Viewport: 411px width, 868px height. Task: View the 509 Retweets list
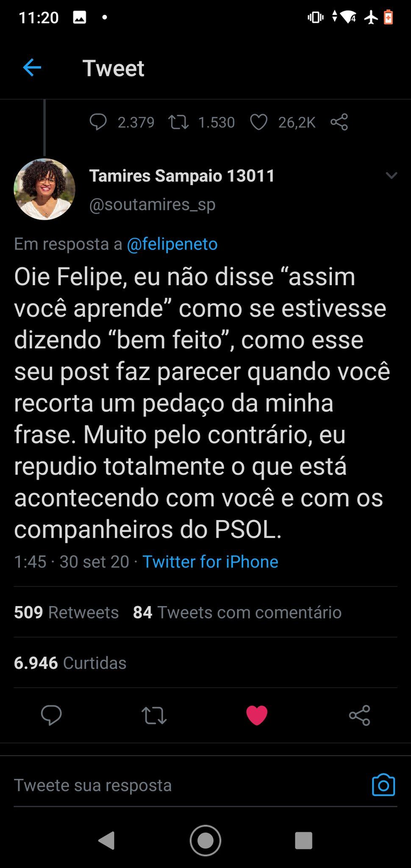67,612
